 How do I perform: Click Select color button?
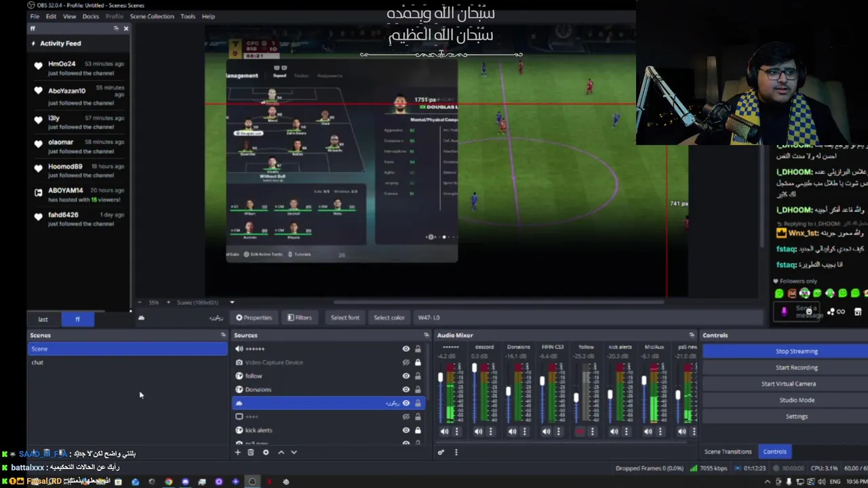point(389,317)
